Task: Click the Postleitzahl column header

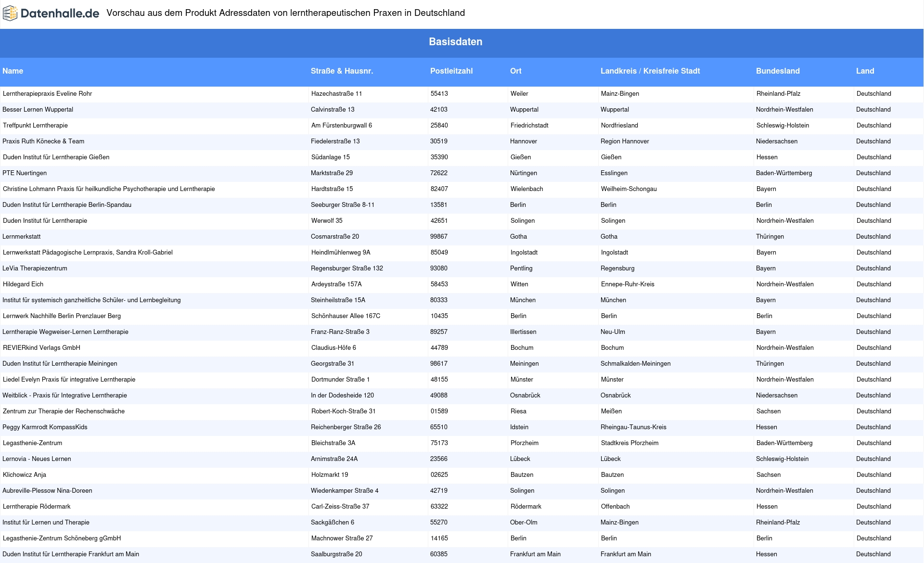Action: pyautogui.click(x=451, y=71)
